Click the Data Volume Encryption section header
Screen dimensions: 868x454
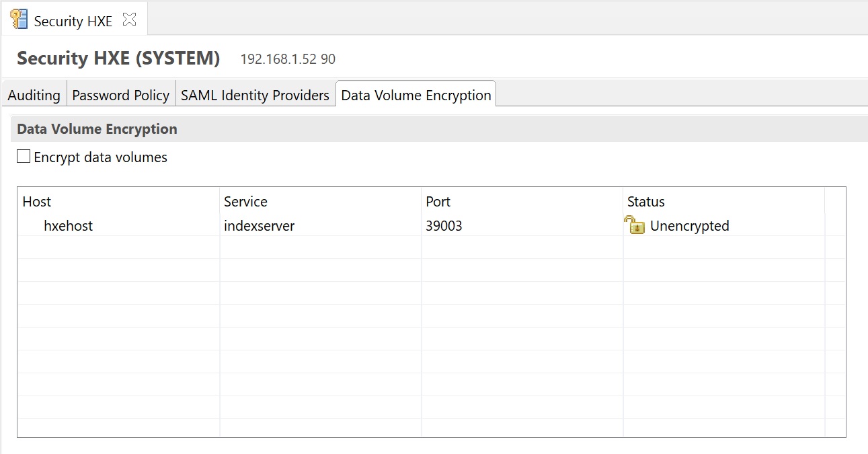pos(97,129)
